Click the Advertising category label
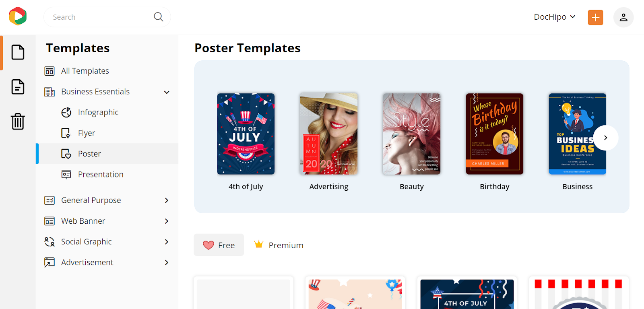 pos(329,187)
